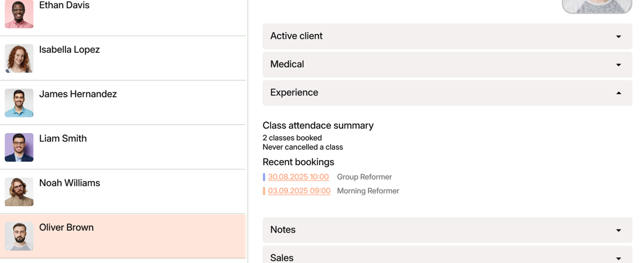Expand the Notes section arrow
This screenshot has height=263, width=644.
[619, 230]
